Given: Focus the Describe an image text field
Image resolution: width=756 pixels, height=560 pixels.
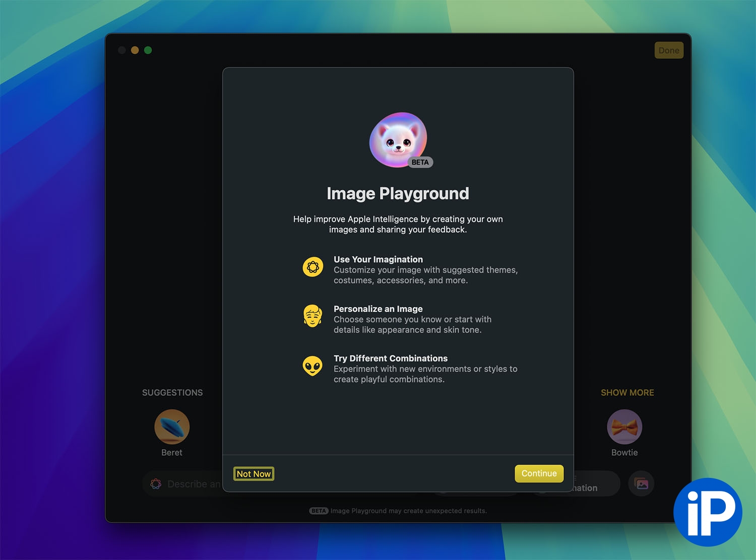Looking at the screenshot, I should [x=182, y=484].
